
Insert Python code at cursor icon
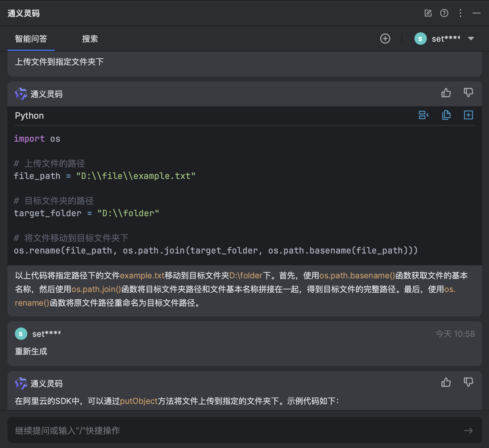pyautogui.click(x=424, y=115)
